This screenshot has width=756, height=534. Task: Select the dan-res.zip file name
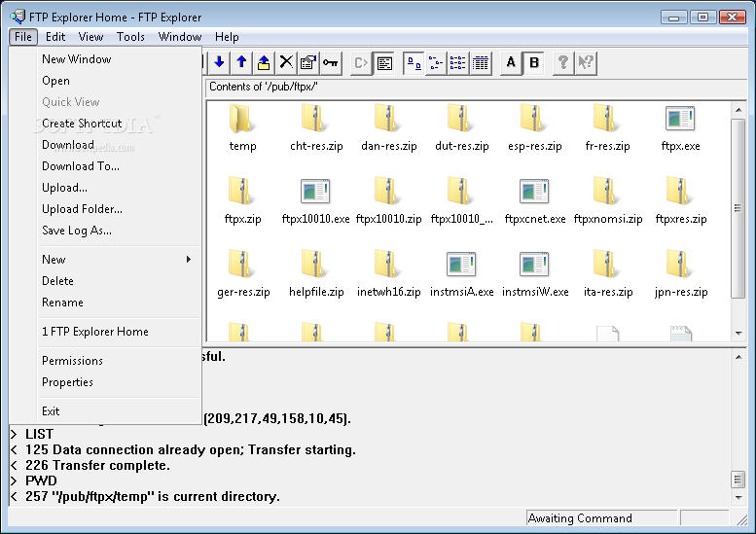(388, 146)
